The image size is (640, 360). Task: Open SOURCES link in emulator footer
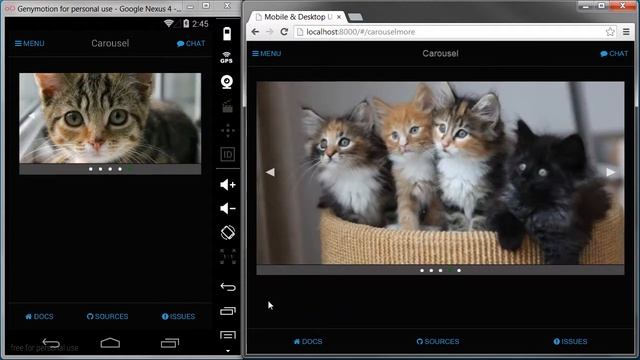[107, 316]
